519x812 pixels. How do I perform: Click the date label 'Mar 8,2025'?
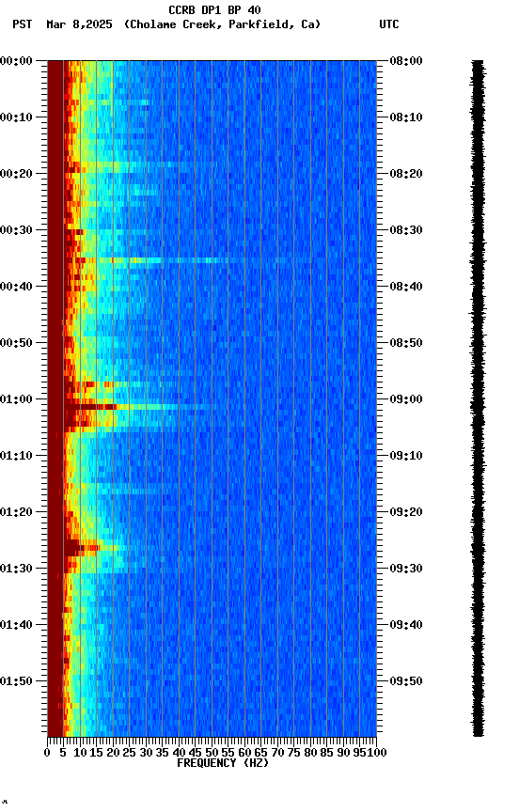coord(79,24)
